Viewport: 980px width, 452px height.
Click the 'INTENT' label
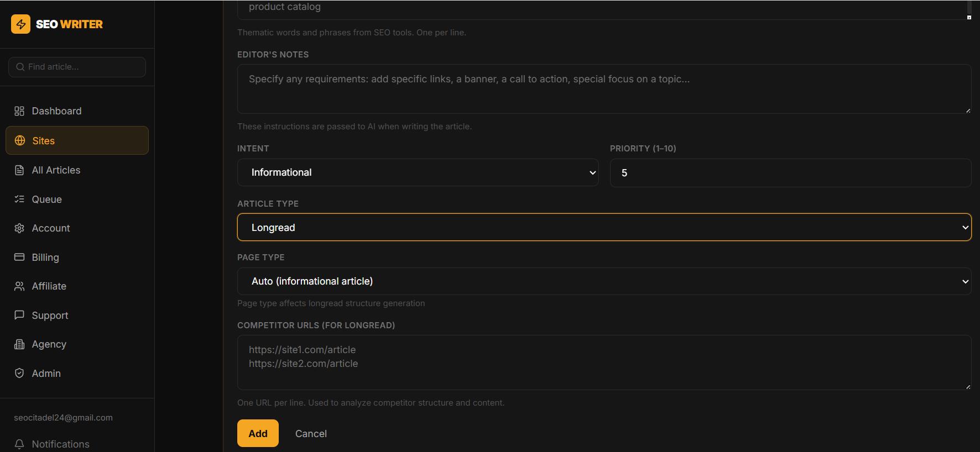click(253, 149)
